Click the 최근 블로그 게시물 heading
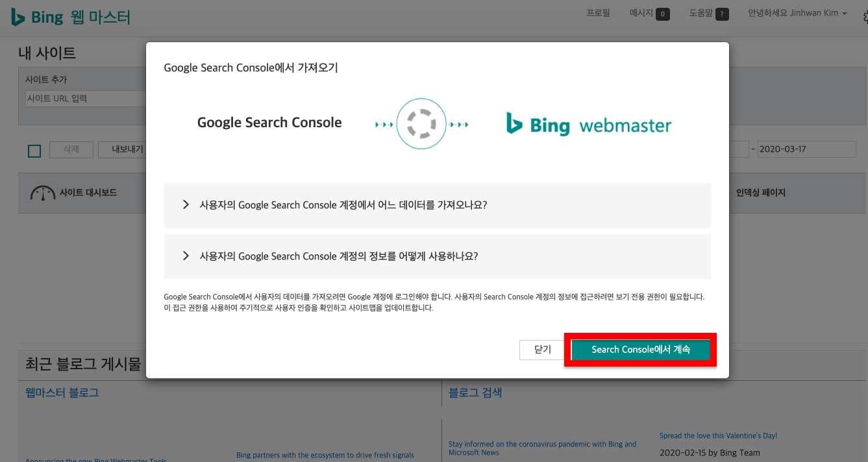Screen dimensions: 868x462 82,363
